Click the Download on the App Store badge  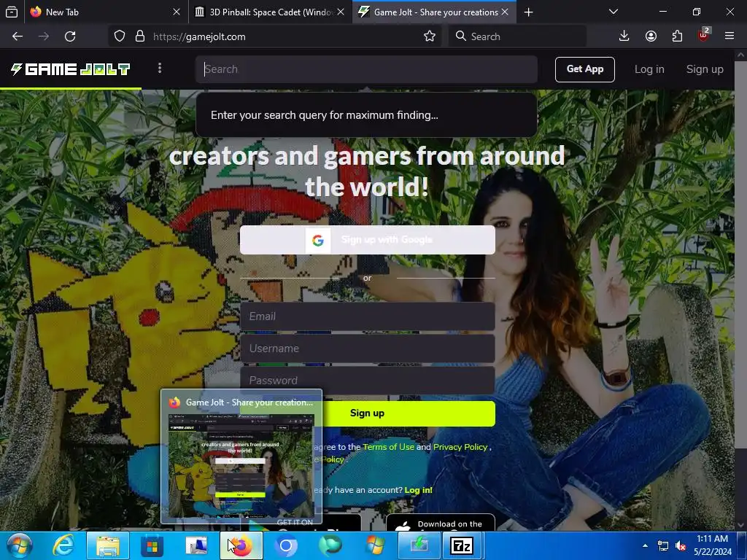440,523
